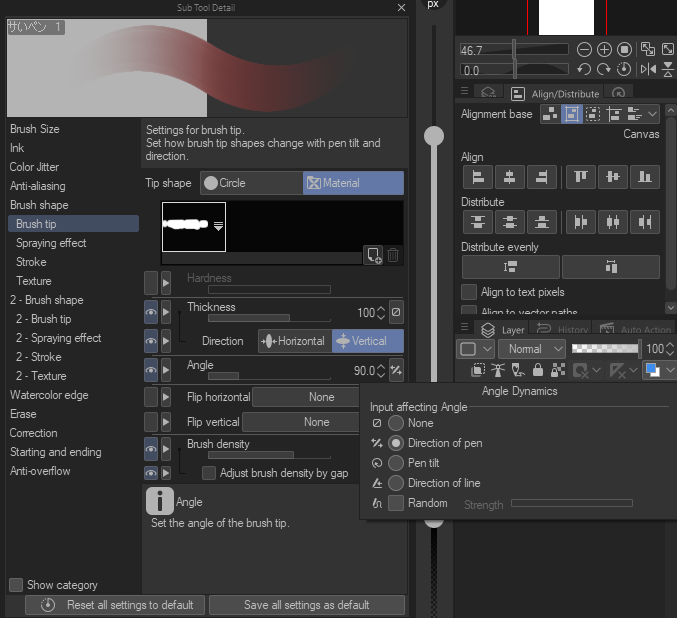
Task: Click the align top edges icon
Action: coord(581,177)
